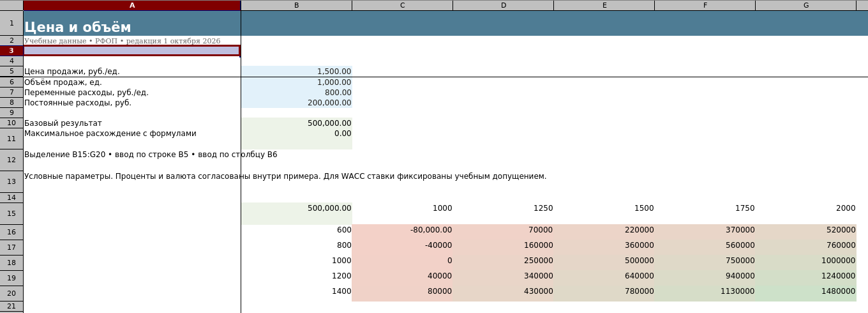Select row input 1000 in column B
This screenshot has height=313, width=868.
(296, 263)
